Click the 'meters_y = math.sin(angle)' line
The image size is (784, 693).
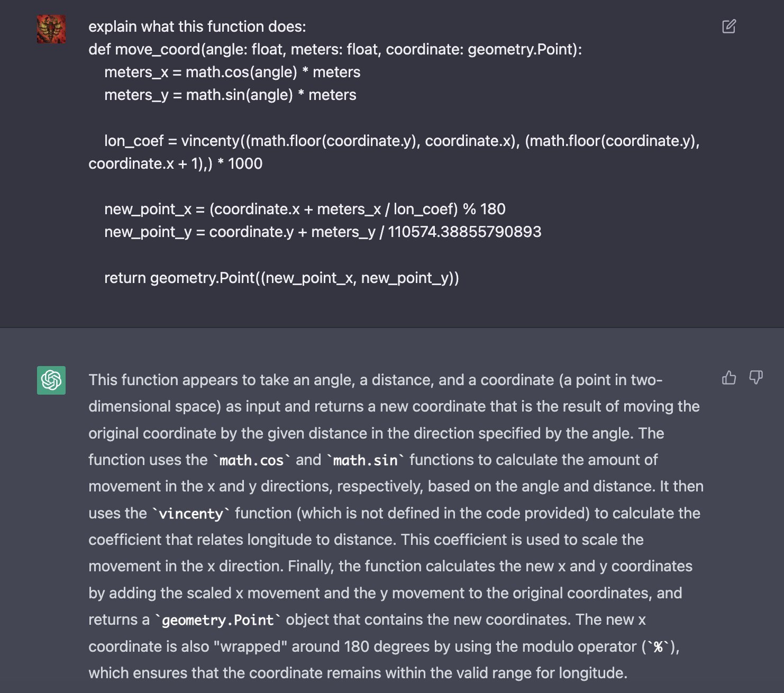tap(230, 95)
